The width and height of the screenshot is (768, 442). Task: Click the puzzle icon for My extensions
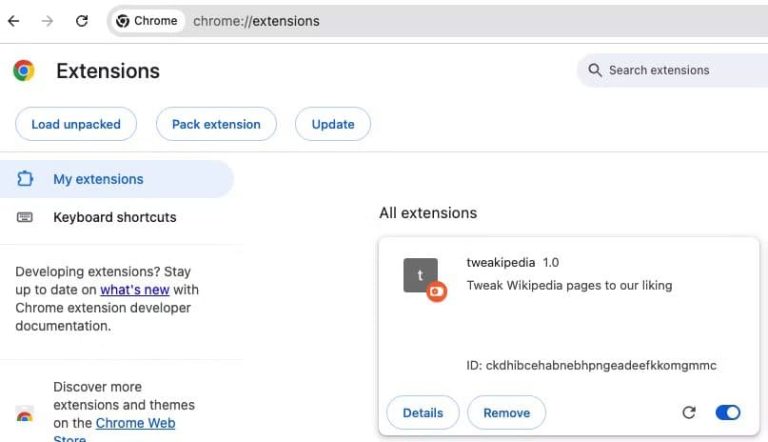pos(24,179)
